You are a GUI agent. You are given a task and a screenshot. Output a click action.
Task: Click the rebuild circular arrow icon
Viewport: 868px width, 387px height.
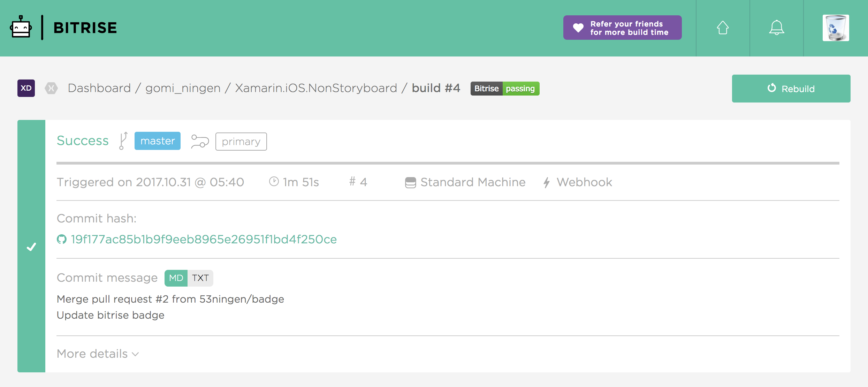[x=771, y=88]
